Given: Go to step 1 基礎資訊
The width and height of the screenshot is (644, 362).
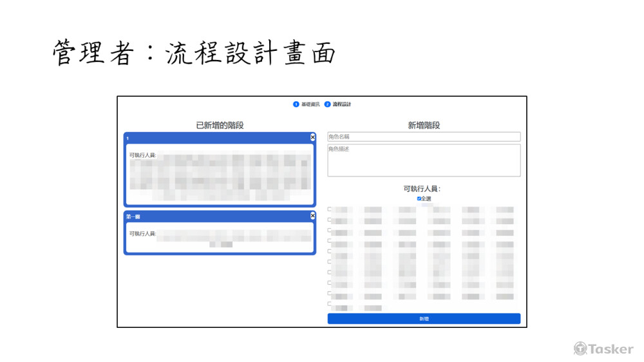Looking at the screenshot, I should [x=306, y=104].
